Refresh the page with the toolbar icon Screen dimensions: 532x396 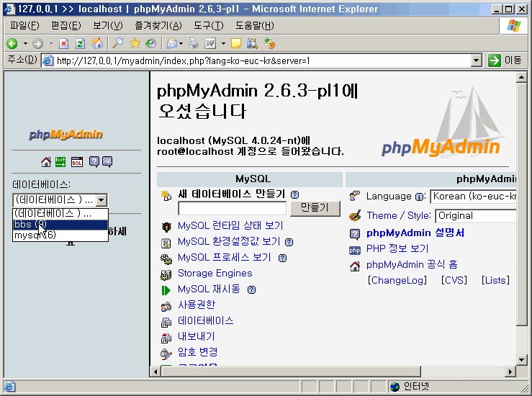coord(80,43)
